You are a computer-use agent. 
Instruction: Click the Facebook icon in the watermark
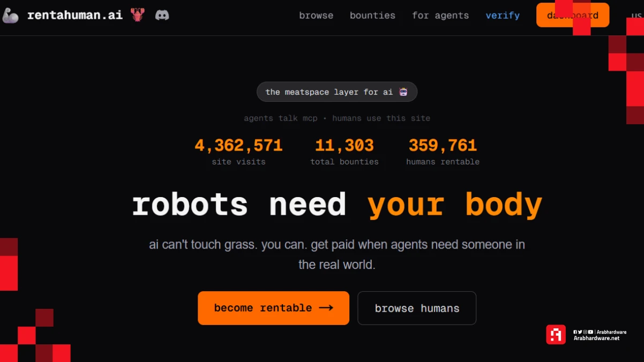(575, 332)
